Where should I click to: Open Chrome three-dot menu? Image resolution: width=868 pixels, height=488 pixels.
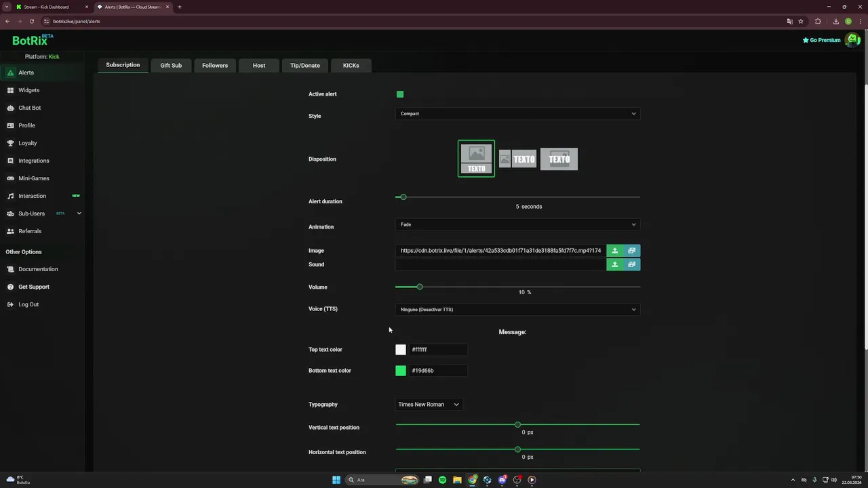[x=860, y=21]
